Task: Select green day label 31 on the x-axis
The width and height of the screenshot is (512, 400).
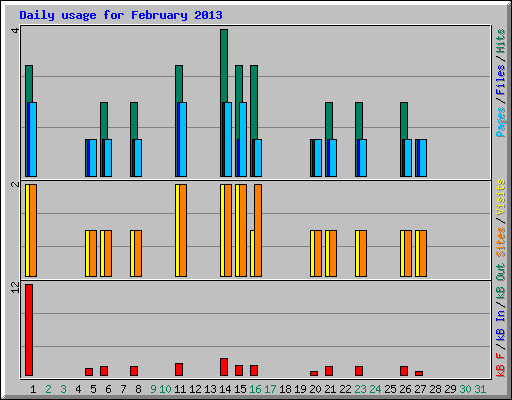Action: pyautogui.click(x=480, y=389)
